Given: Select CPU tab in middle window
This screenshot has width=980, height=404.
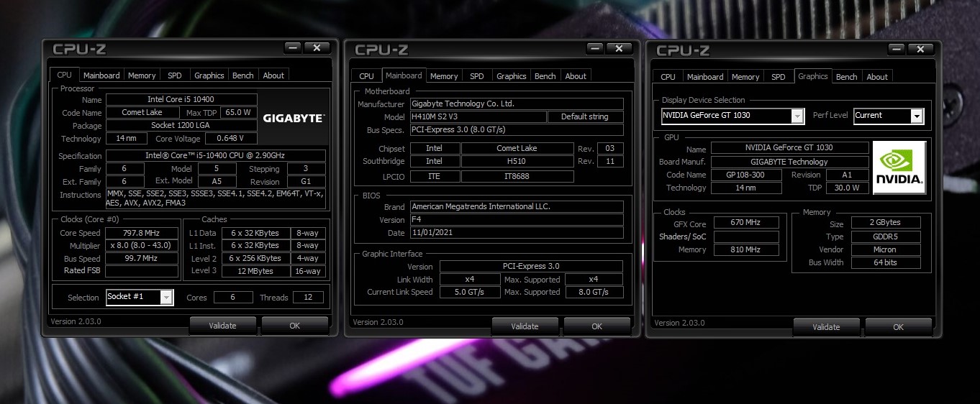Looking at the screenshot, I should pos(367,76).
